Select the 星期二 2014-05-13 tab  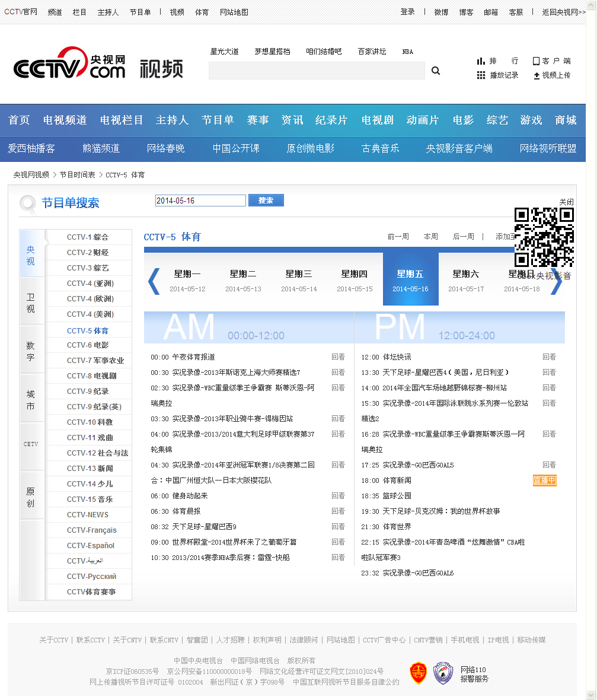tap(243, 281)
